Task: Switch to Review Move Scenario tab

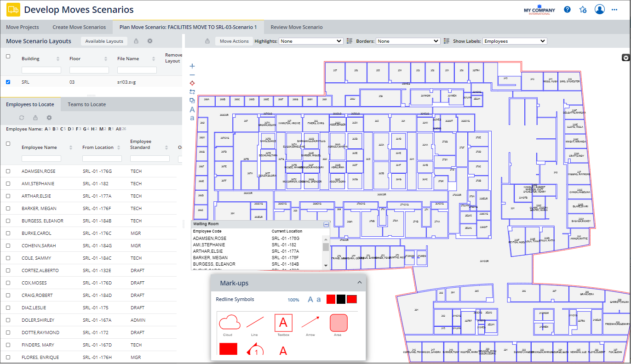Action: (x=296, y=27)
